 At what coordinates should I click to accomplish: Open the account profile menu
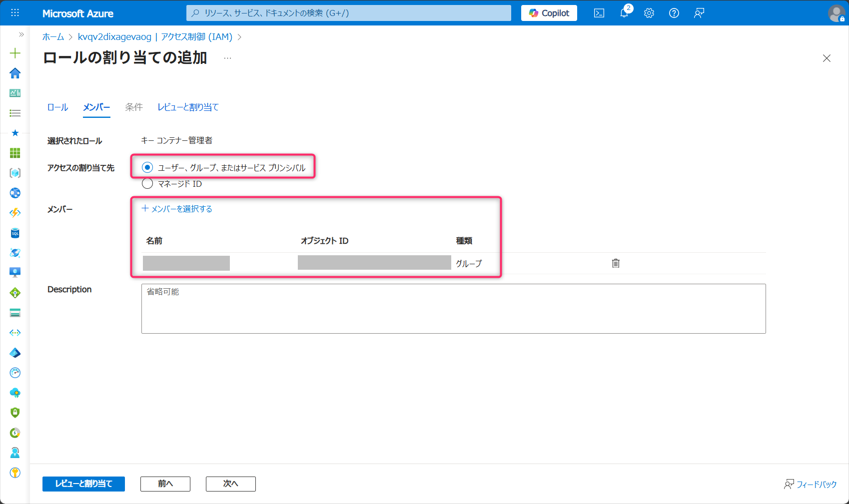click(x=836, y=13)
